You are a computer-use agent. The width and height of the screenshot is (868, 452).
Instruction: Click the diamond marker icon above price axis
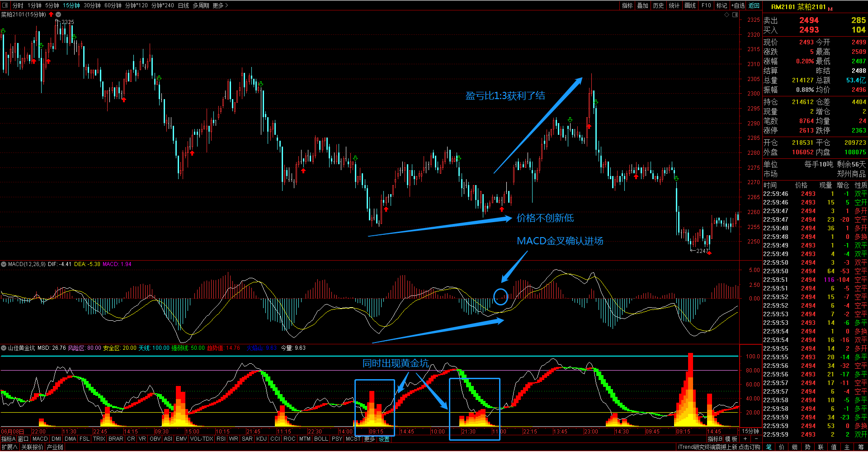727,15
